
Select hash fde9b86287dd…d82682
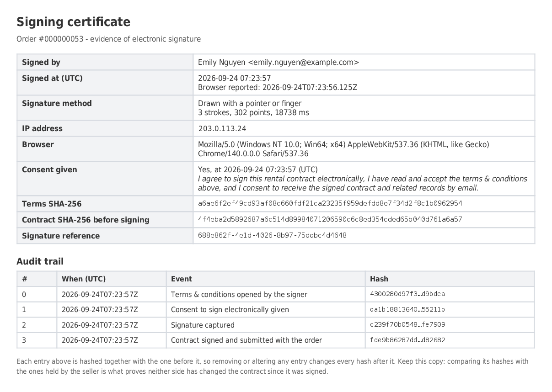(x=407, y=340)
